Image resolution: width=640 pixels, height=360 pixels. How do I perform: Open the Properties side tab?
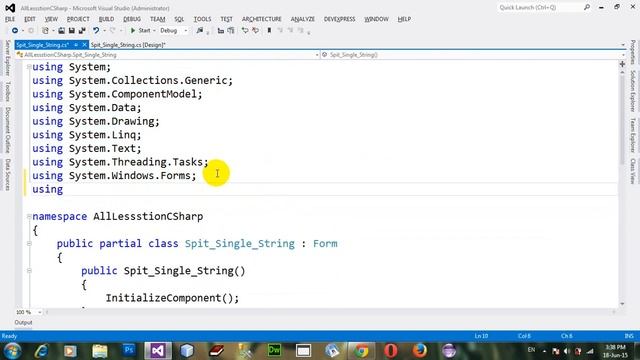(x=633, y=52)
